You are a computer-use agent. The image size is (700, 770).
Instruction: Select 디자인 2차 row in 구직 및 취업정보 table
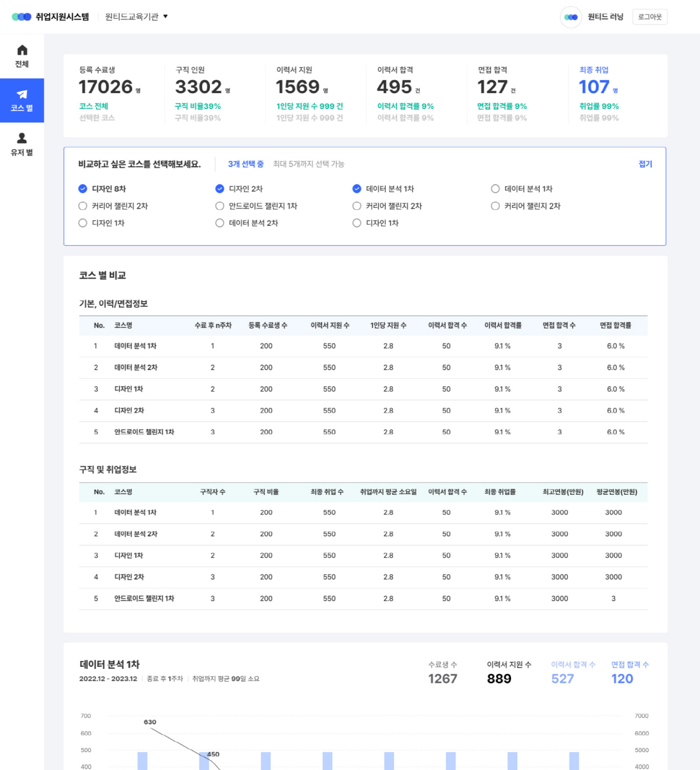click(x=363, y=577)
